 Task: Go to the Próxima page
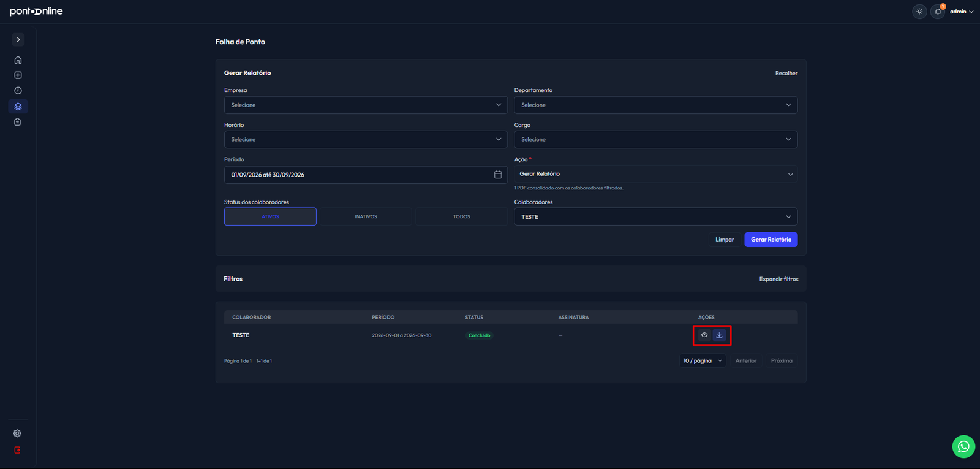click(x=782, y=360)
